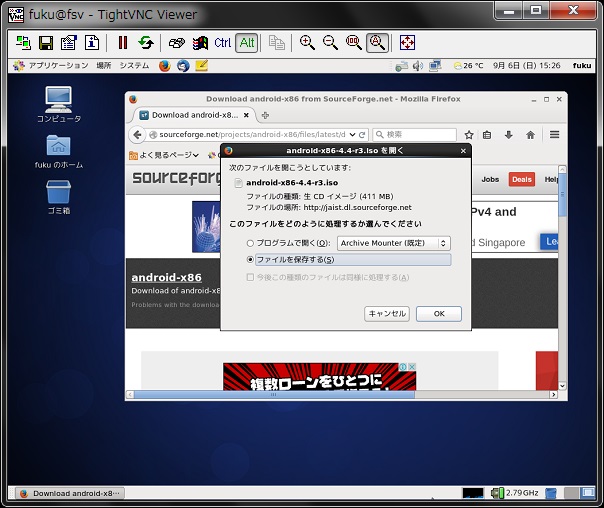Viewport: 604px width, 508px height.
Task: Click the TightVNC pause button
Action: (123, 42)
